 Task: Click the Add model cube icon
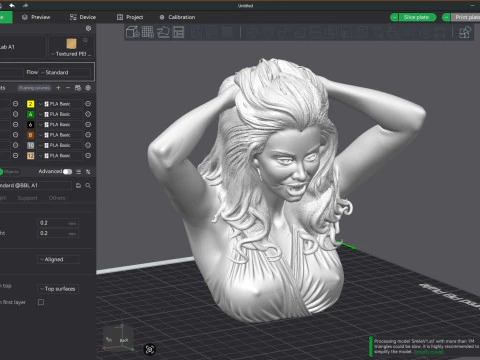132,32
